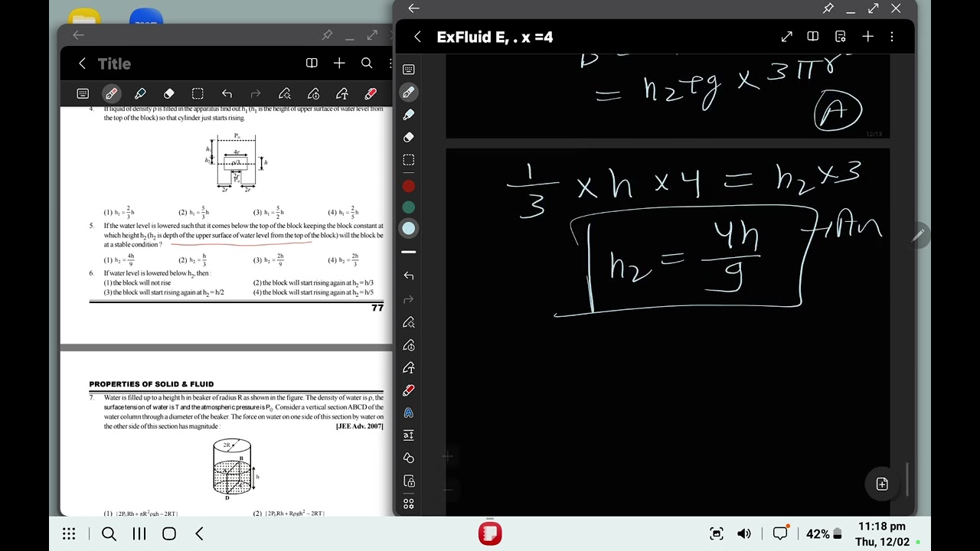
Task: Click page number 77 in the PDF
Action: pyautogui.click(x=377, y=308)
